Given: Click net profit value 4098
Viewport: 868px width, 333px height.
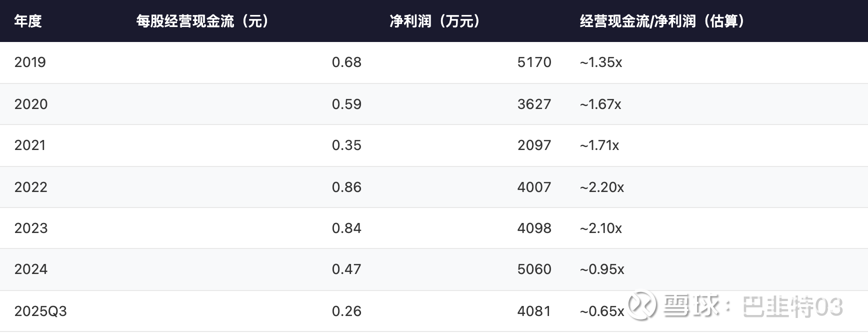Looking at the screenshot, I should [534, 228].
